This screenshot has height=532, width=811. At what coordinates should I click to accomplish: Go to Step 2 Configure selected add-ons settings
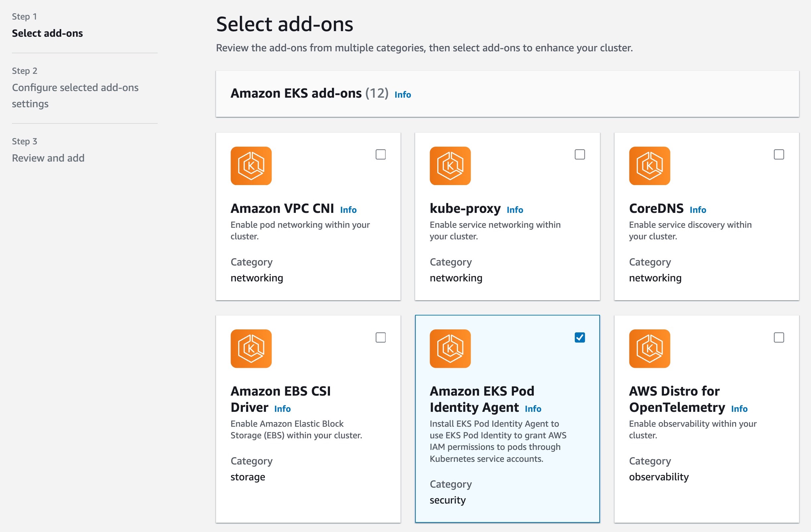point(75,95)
